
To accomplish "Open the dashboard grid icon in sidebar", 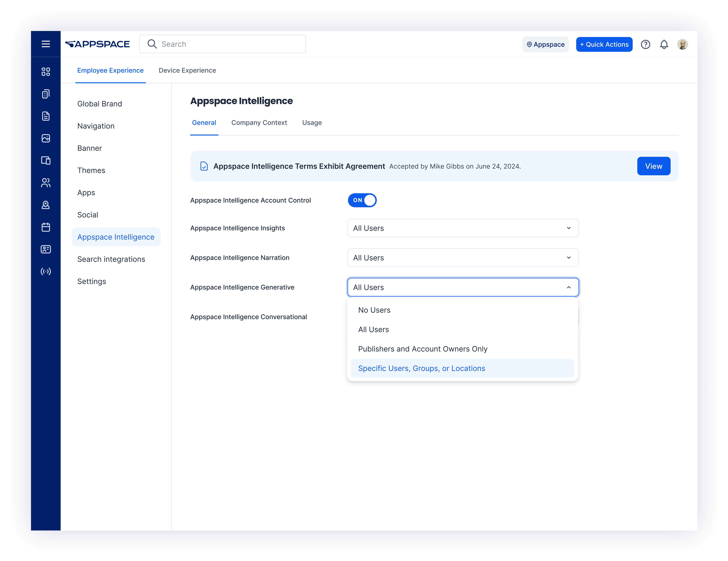I will (x=46, y=72).
